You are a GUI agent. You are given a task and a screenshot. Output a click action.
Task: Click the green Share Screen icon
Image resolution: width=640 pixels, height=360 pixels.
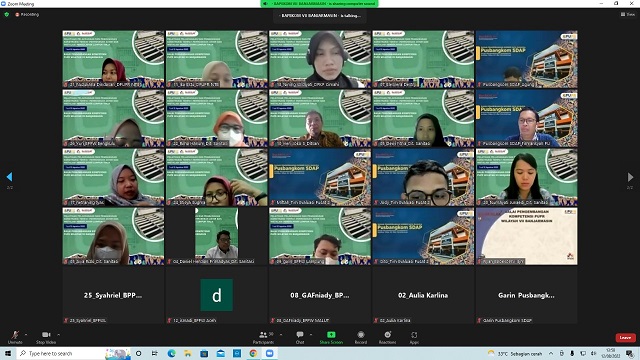coord(331,335)
